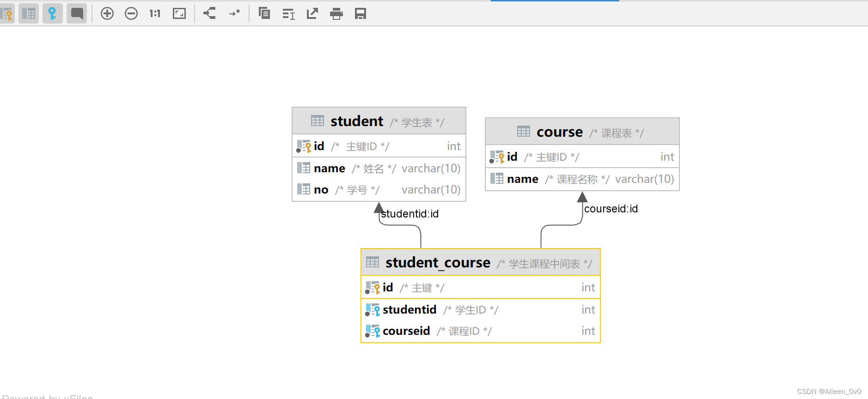Copy the diagram to clipboard
868x399 pixels.
(x=264, y=13)
